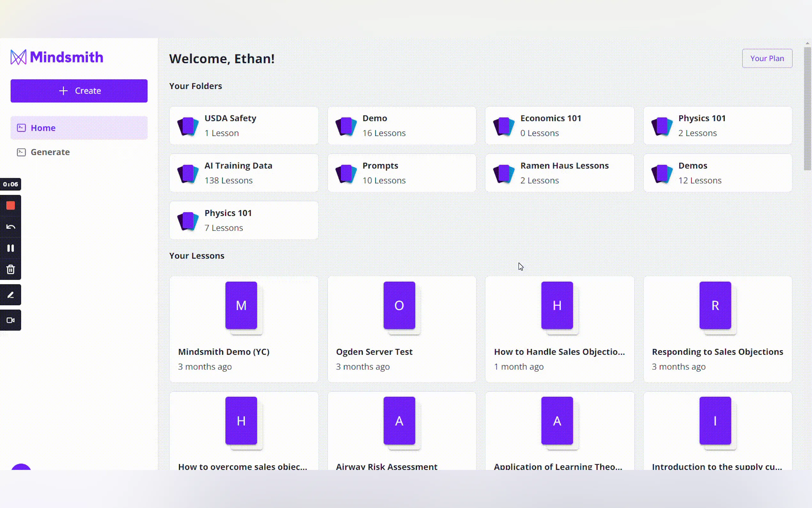Screen dimensions: 812x508
Task: Open Responding to Sales Objections lesson
Action: 717,329
